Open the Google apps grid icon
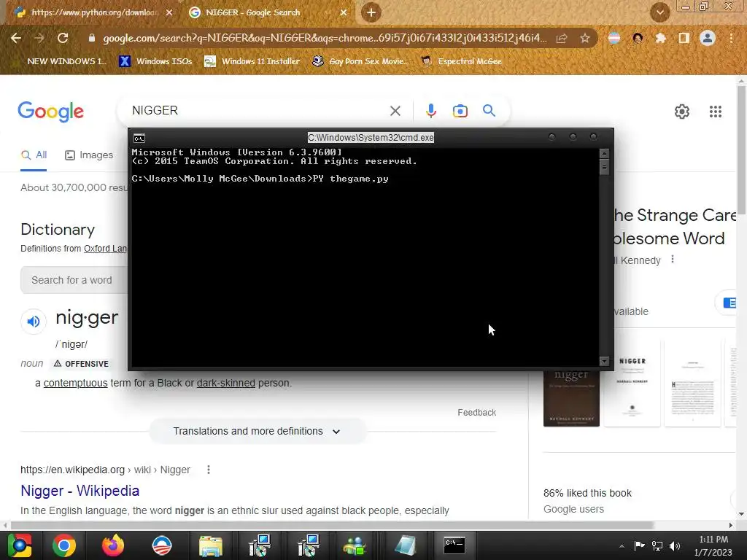747x560 pixels. [x=715, y=112]
